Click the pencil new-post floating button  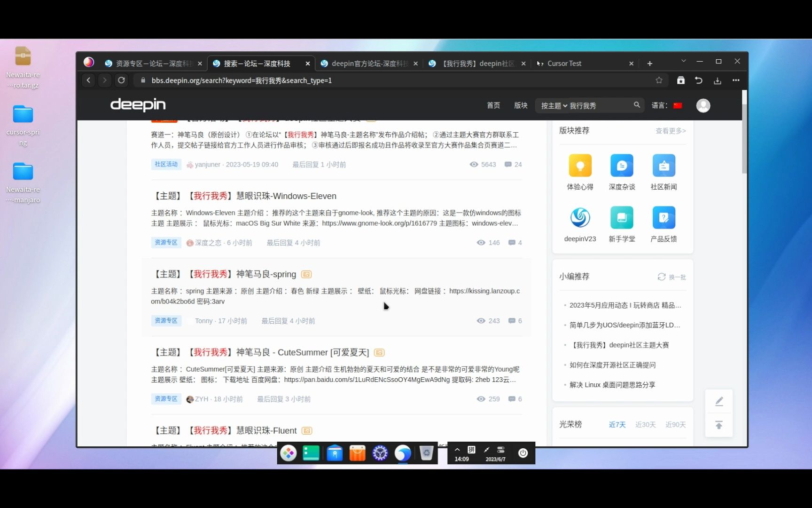(719, 401)
